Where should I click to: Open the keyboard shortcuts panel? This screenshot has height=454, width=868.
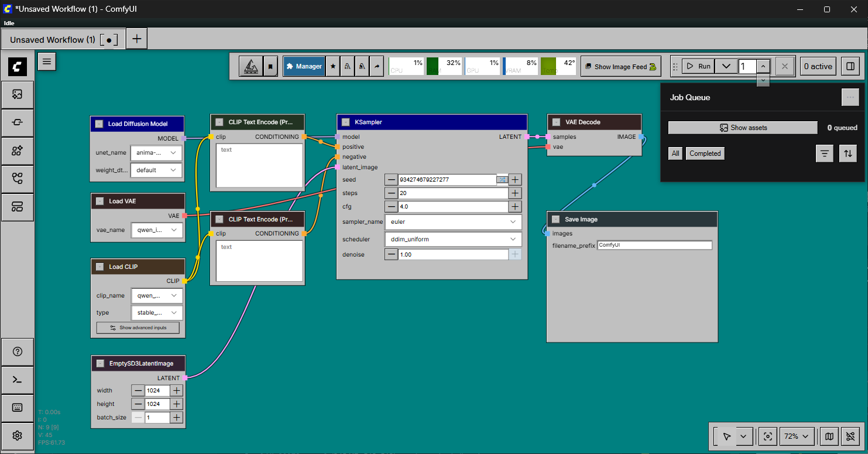pyautogui.click(x=18, y=408)
